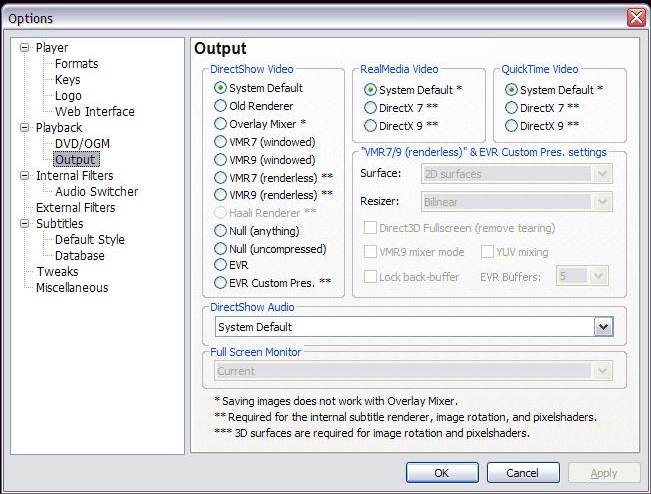Screen dimensions: 651x494
Task: Collapse the Subtitles tree node
Action: point(24,223)
